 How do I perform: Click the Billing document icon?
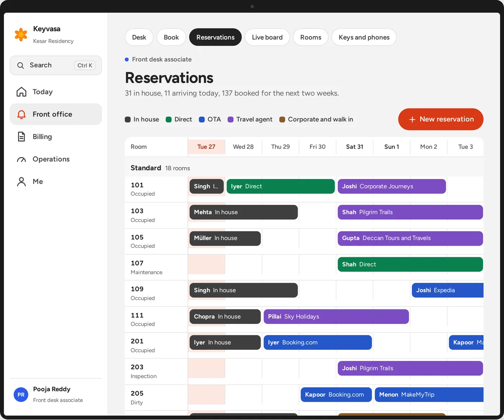[x=22, y=137]
